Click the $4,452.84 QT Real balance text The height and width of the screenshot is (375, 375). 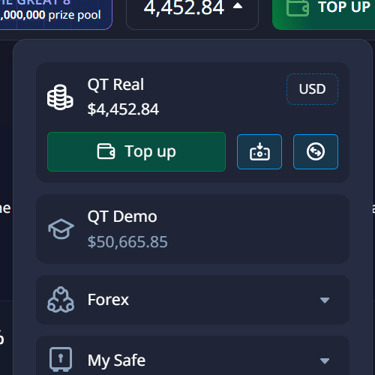(123, 109)
